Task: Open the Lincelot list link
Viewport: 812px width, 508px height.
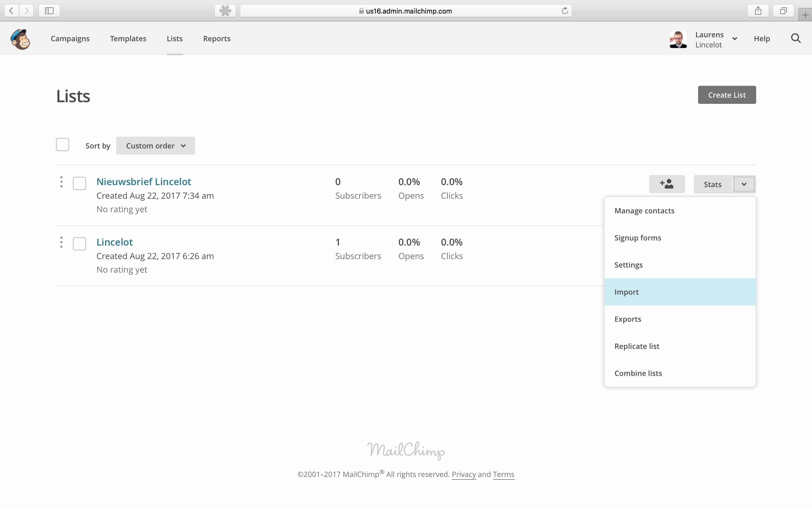Action: pos(114,242)
